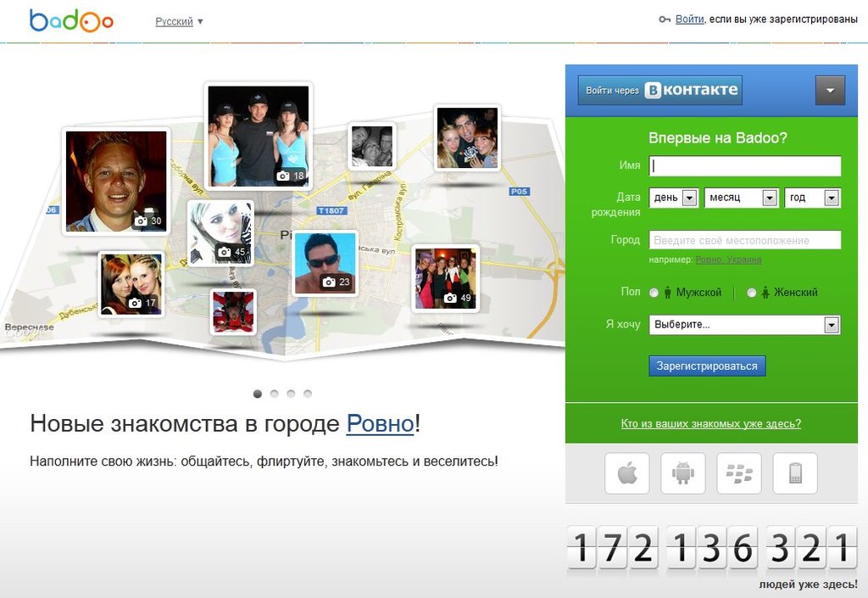Select the fourth slideshow dot
This screenshot has height=598, width=868.
click(308, 394)
